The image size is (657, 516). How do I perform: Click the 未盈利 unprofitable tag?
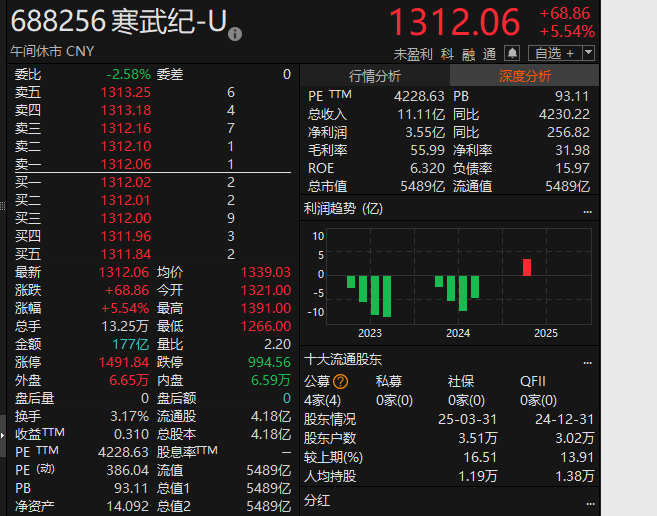[413, 53]
